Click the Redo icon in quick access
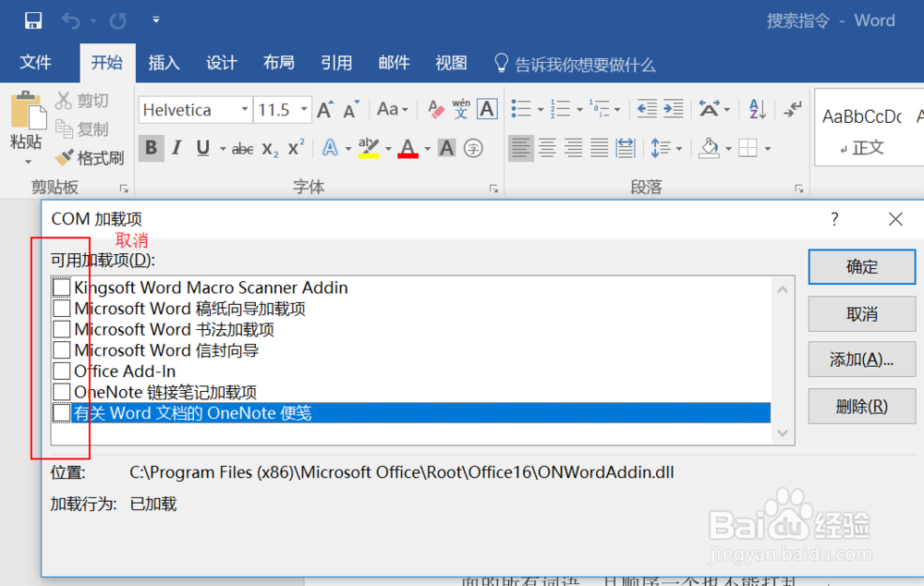The height and width of the screenshot is (586, 924). tap(118, 21)
